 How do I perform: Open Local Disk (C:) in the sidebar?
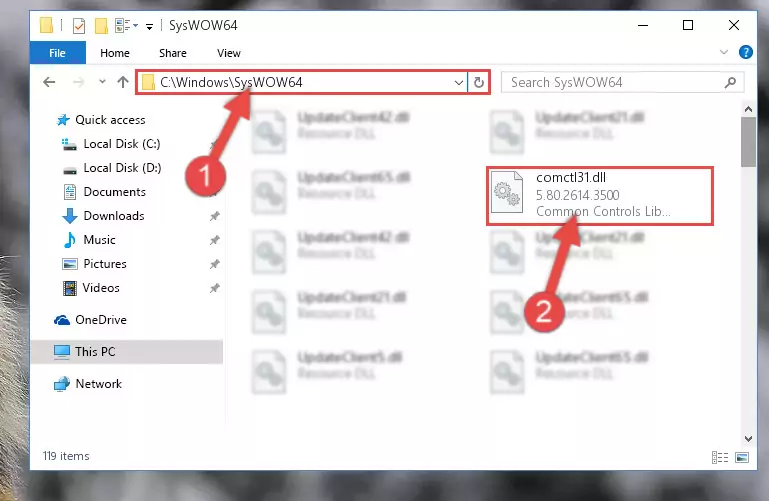(111, 144)
